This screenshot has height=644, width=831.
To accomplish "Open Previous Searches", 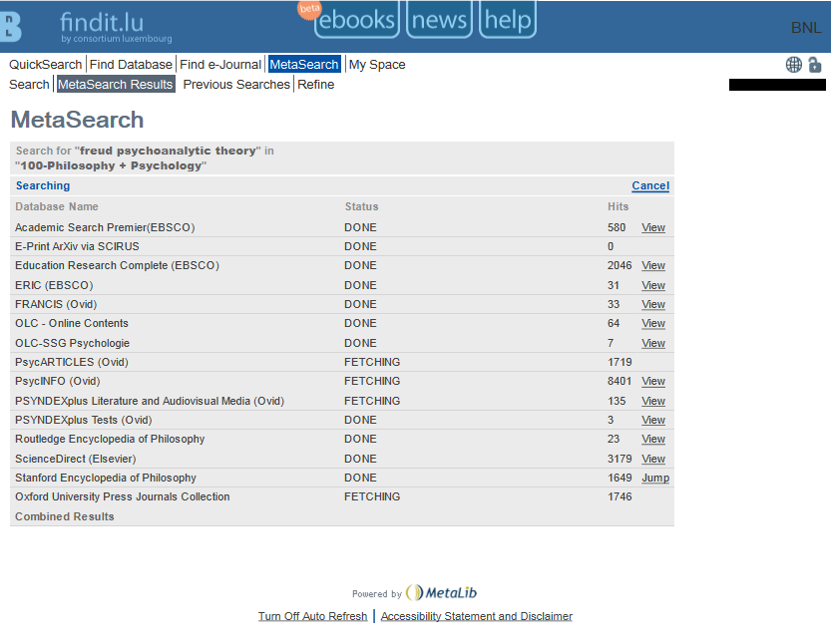I will (x=236, y=84).
